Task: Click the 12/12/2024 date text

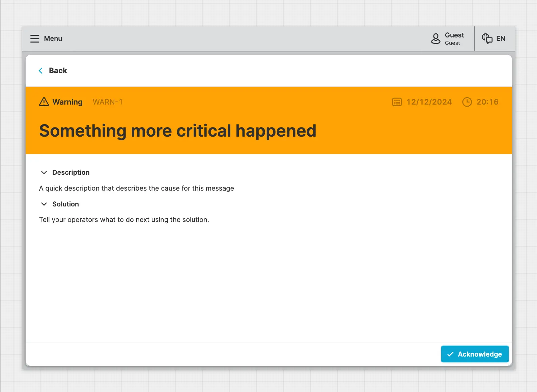Action: [429, 102]
